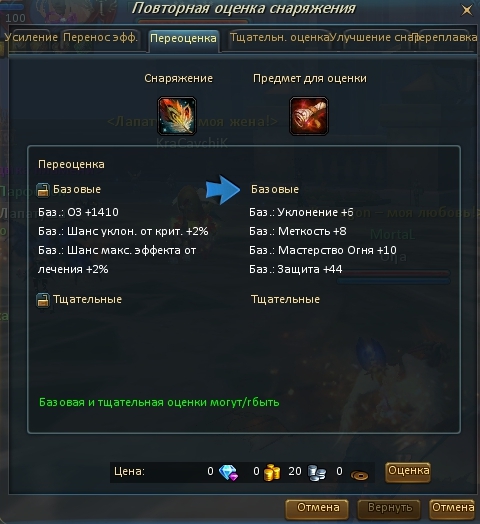Click the rightmost Отмена button
This screenshot has width=480, height=524.
[452, 509]
